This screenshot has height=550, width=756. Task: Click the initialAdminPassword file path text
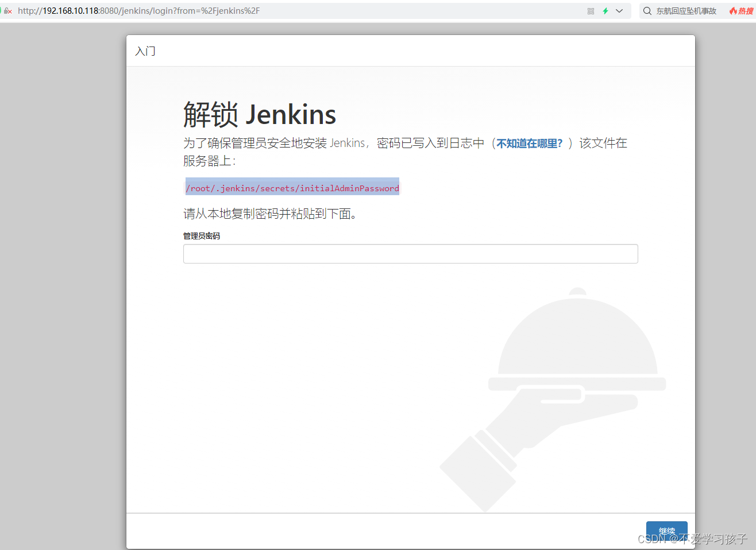click(x=292, y=188)
